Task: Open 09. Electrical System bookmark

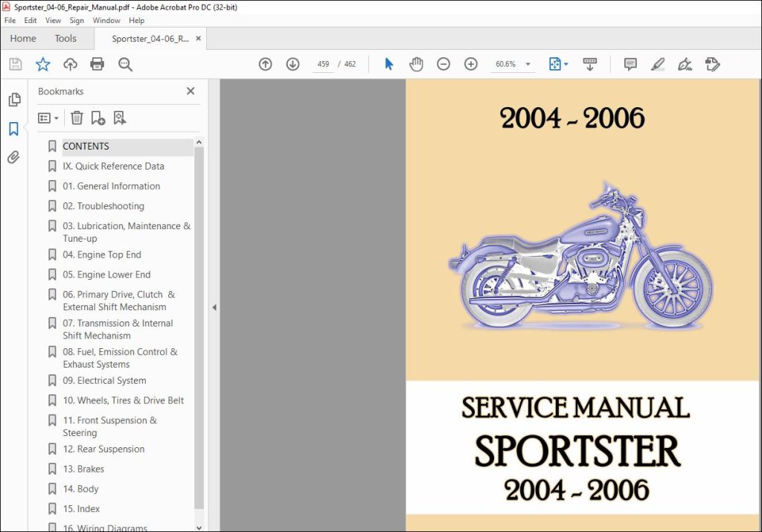Action: (x=104, y=380)
